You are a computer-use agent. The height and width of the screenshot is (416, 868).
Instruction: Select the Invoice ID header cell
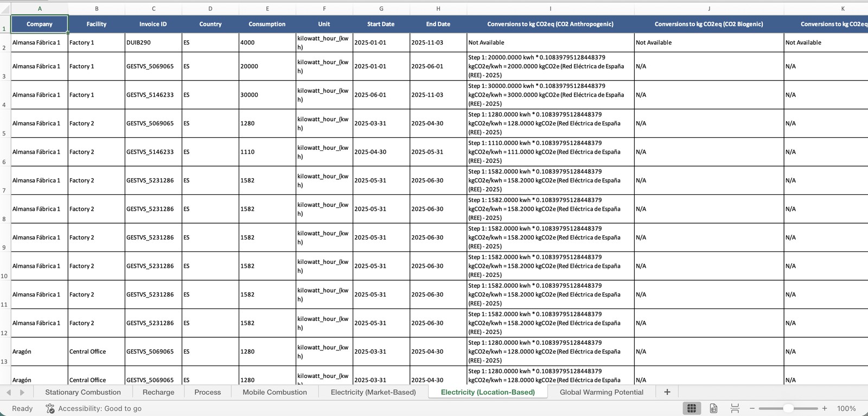(154, 24)
